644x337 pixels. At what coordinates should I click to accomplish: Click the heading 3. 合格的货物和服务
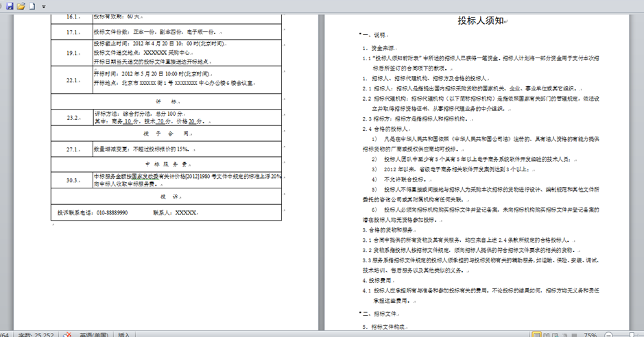[389, 229]
